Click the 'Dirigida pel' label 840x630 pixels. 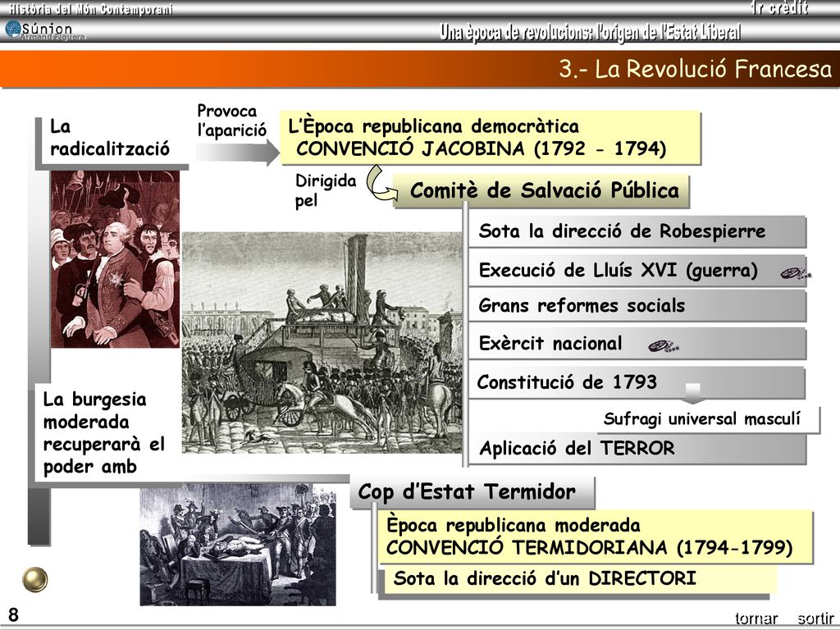point(325,190)
